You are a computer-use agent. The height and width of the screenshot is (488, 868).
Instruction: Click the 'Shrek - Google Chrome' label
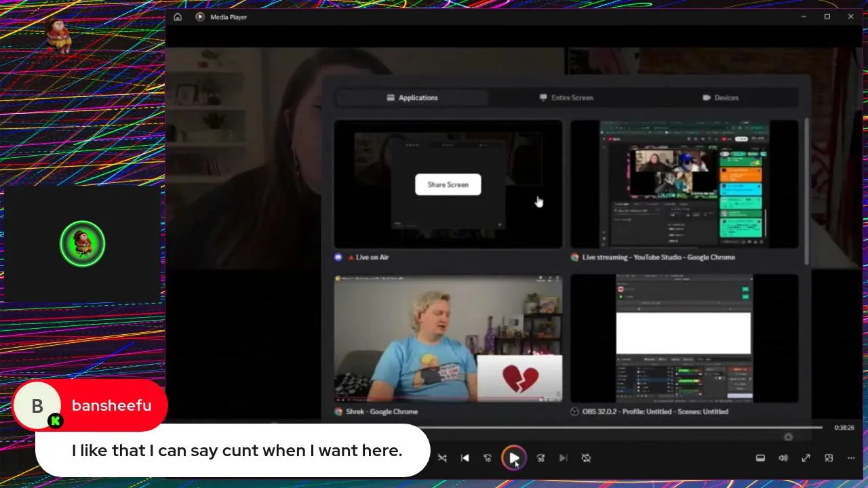coord(382,411)
